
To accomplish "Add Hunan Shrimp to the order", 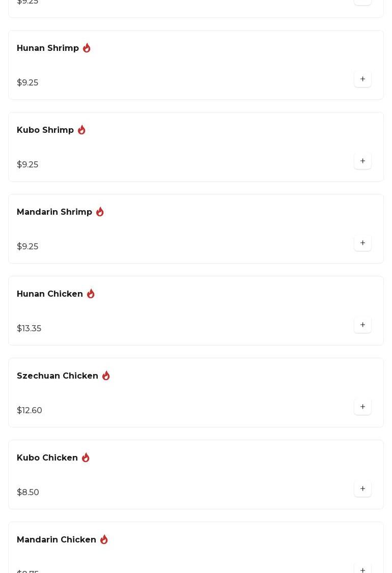I will pos(362,79).
